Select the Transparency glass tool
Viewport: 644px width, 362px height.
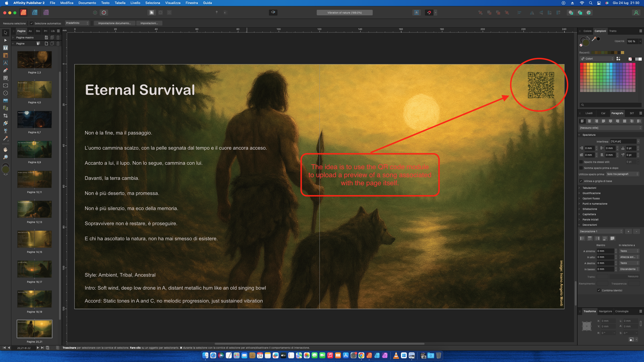click(6, 131)
